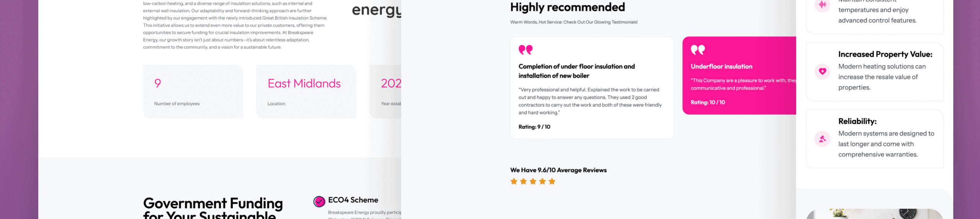
Task: Click the first orange review star
Action: coord(514,181)
